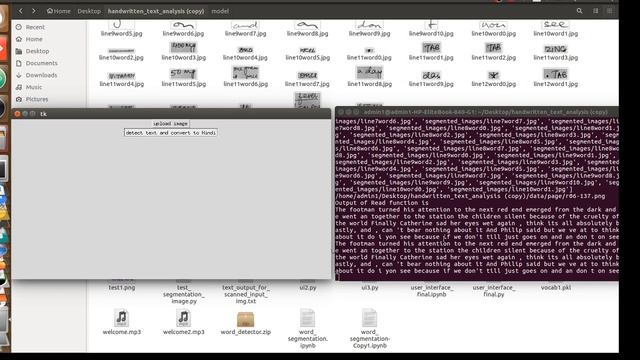The width and height of the screenshot is (640, 360).
Task: Select line9word6.jpg thumbnail
Action: [184, 24]
